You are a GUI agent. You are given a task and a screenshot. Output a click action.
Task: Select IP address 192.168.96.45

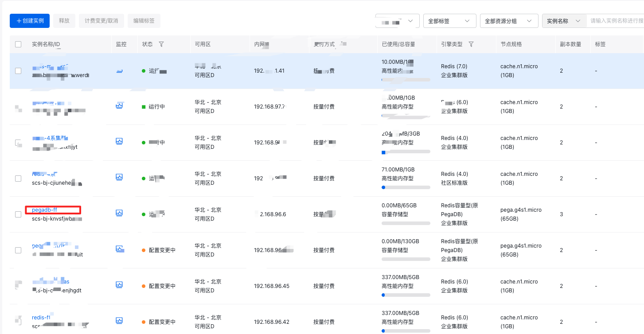pos(272,286)
